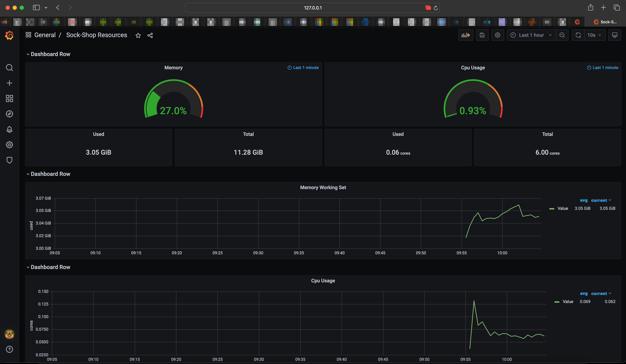This screenshot has width=626, height=364.
Task: Collapse the first Dashboard Row
Action: pos(50,54)
